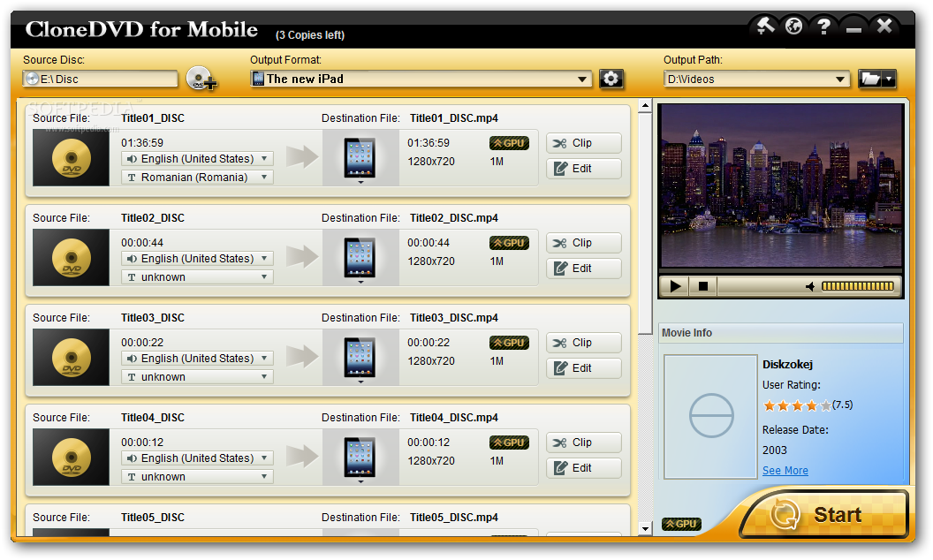Screen dimensions: 933x560
Task: Clip Title04_DISC
Action: (x=584, y=443)
